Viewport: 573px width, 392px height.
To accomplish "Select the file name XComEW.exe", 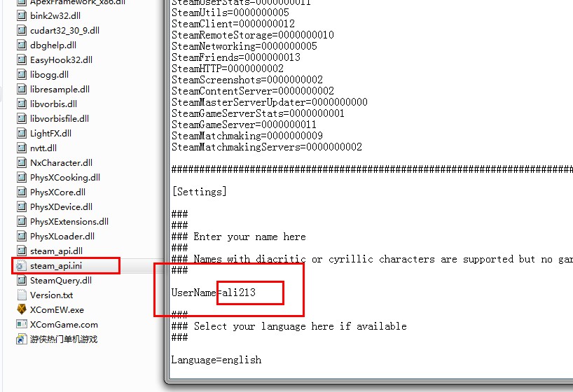I will tap(57, 310).
